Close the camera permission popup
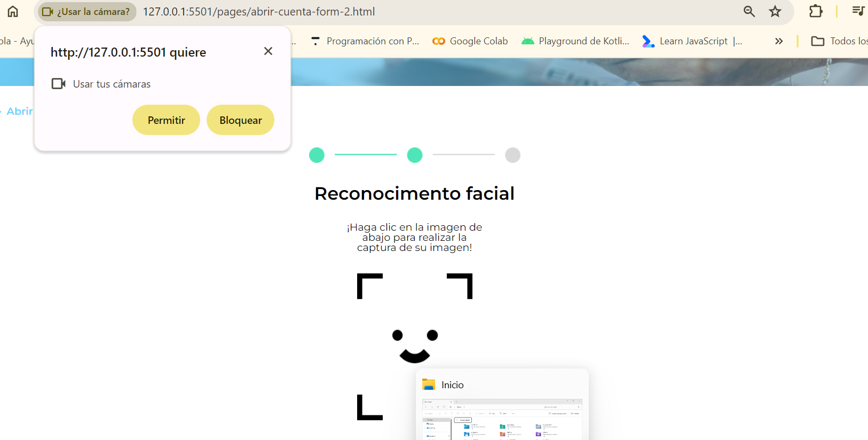This screenshot has width=868, height=440. [x=268, y=51]
